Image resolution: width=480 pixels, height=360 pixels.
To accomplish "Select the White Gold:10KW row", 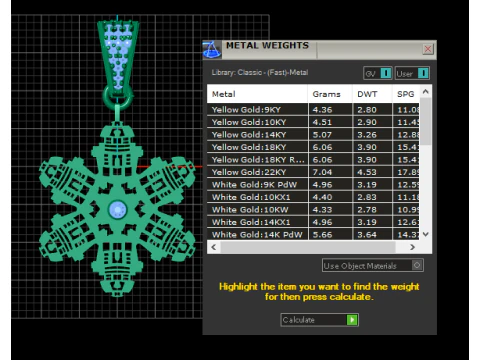I will (313, 210).
